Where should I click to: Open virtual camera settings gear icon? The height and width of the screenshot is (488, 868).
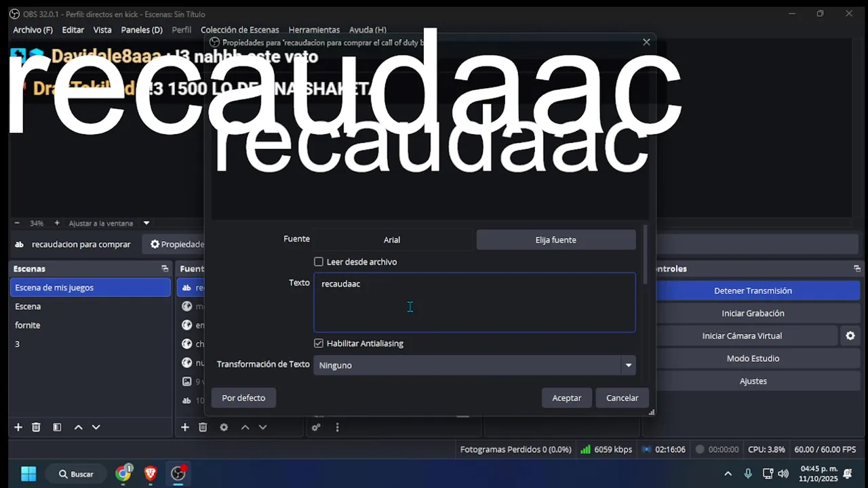click(x=850, y=335)
